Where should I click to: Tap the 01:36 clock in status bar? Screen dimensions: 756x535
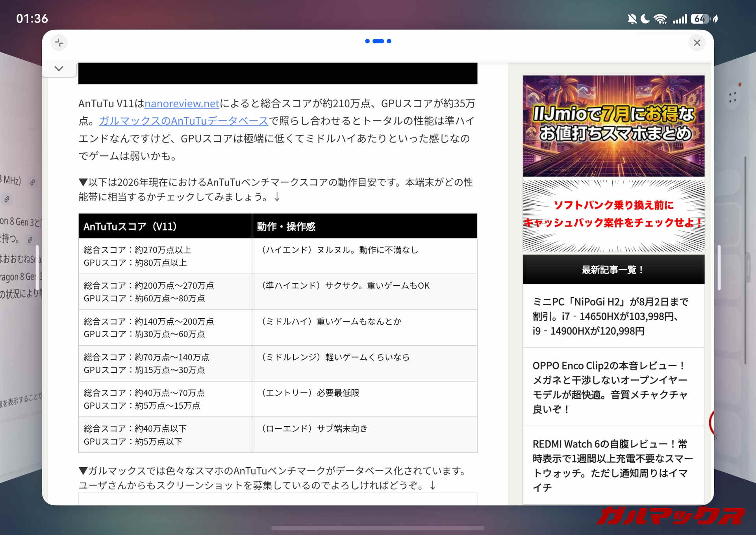(x=32, y=19)
